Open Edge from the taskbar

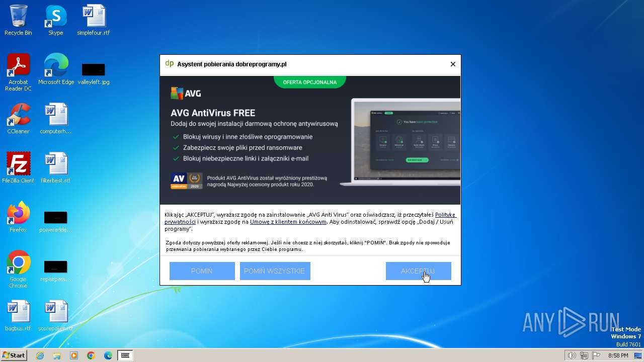tap(108, 355)
